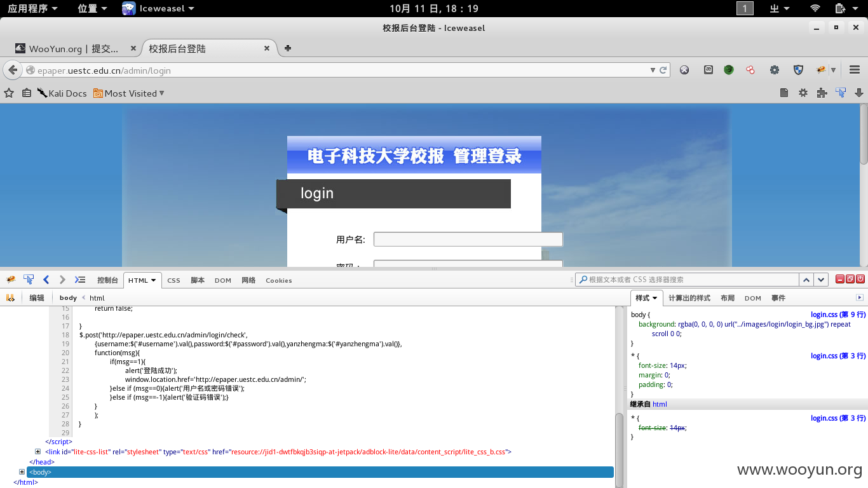Click the break on mutate icon
The image size is (868, 488).
10,297
